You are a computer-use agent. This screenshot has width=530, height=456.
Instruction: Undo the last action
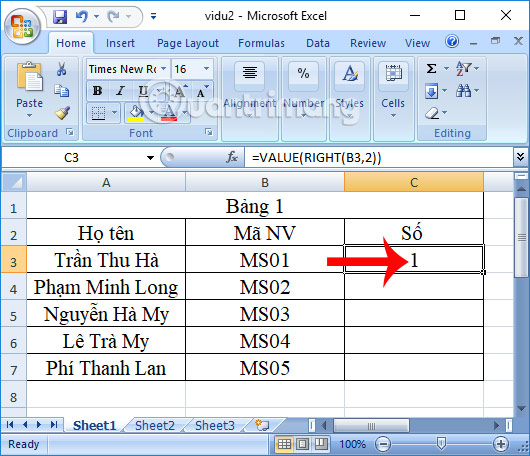tap(81, 16)
